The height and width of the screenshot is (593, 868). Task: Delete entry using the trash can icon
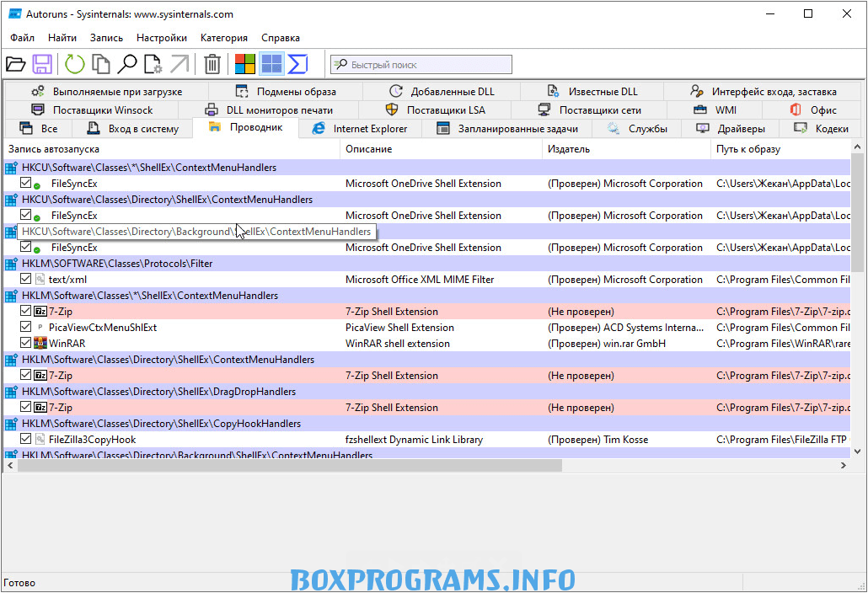(212, 64)
